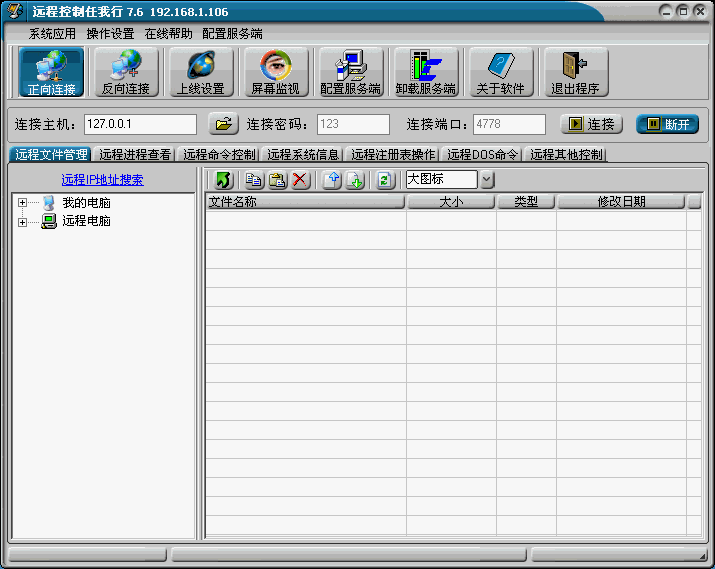Click the upload file icon with blue arrow
715x569 pixels.
coord(332,180)
